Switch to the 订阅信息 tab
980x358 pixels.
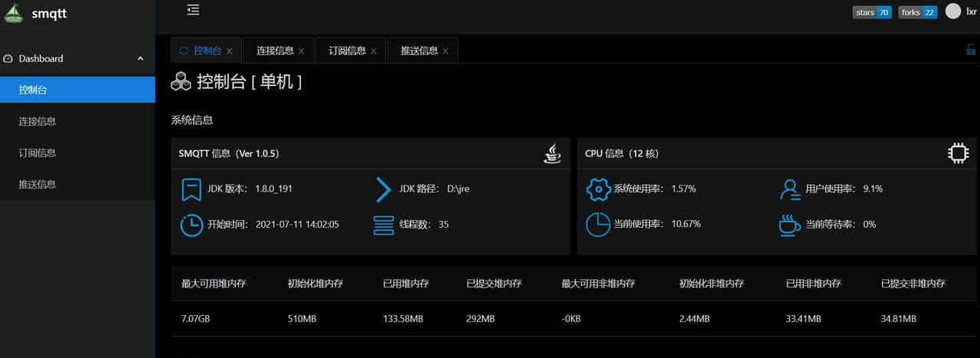coord(347,51)
